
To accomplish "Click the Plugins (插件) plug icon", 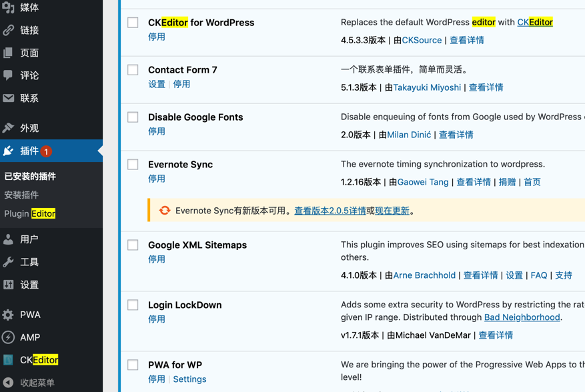I will 8,151.
